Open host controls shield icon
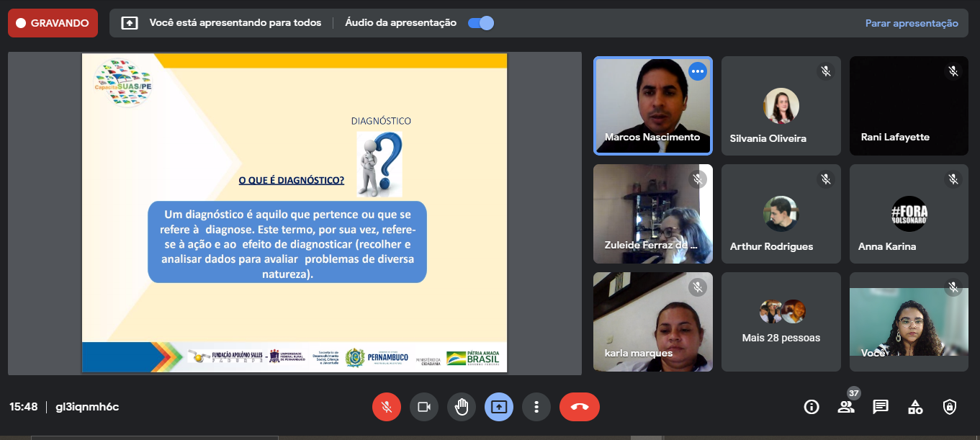The height and width of the screenshot is (440, 980). coord(950,407)
